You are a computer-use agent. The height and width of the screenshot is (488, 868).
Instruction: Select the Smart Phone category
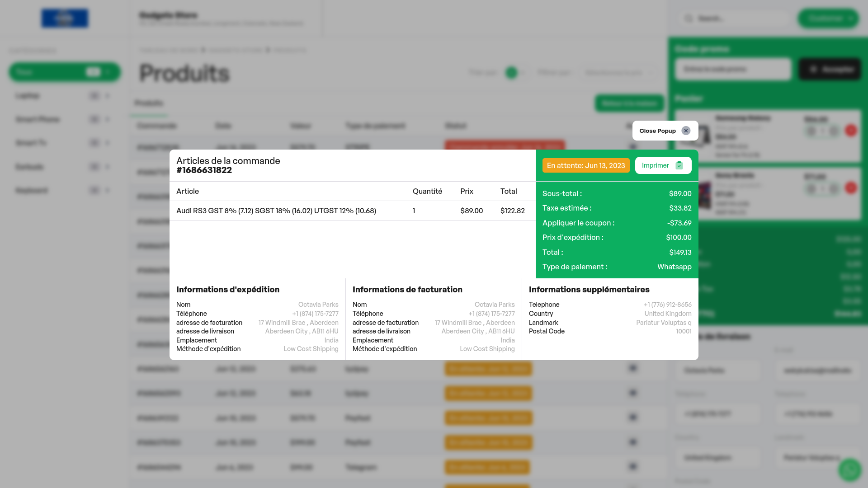tap(38, 119)
